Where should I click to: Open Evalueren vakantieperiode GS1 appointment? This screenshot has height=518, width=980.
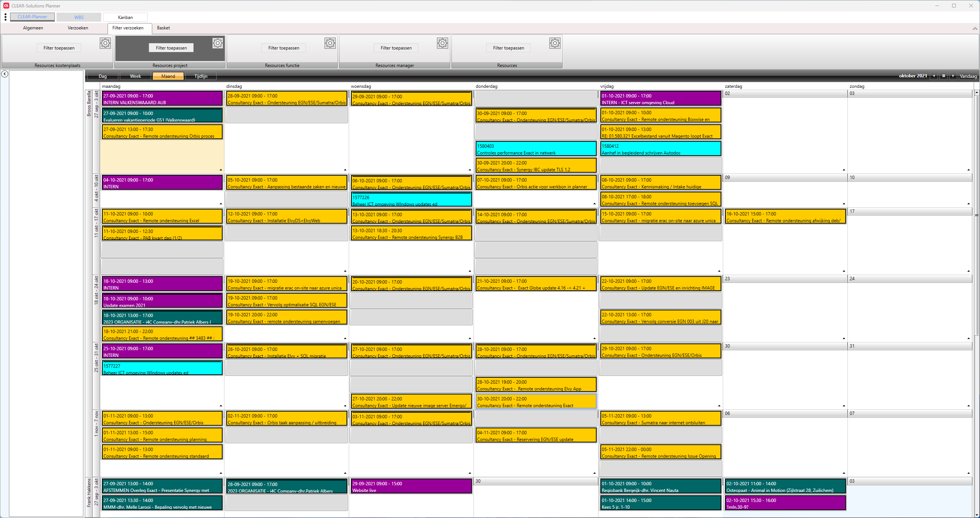coord(162,116)
